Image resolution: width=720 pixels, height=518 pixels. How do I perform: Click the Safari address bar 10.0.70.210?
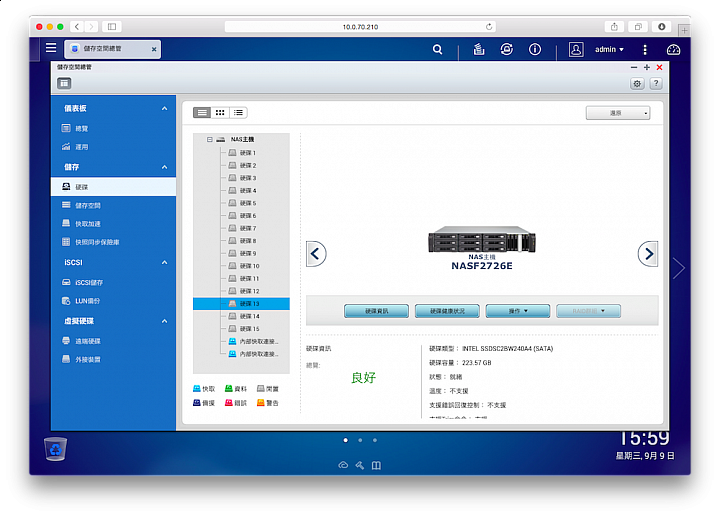360,27
